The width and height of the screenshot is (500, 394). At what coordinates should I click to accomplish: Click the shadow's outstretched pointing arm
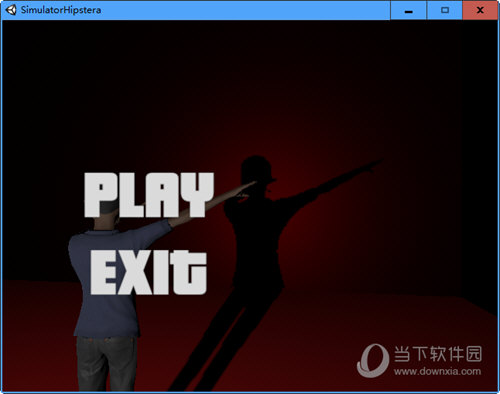(x=333, y=182)
